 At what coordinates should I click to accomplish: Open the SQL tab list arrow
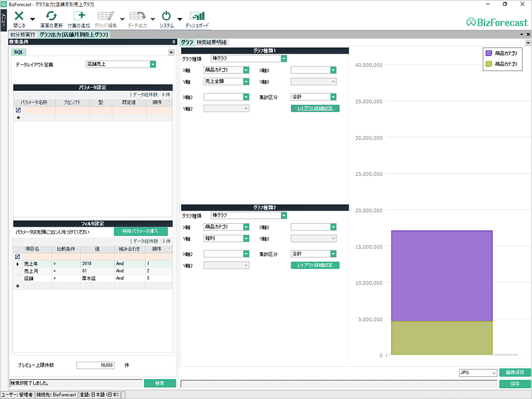171,52
